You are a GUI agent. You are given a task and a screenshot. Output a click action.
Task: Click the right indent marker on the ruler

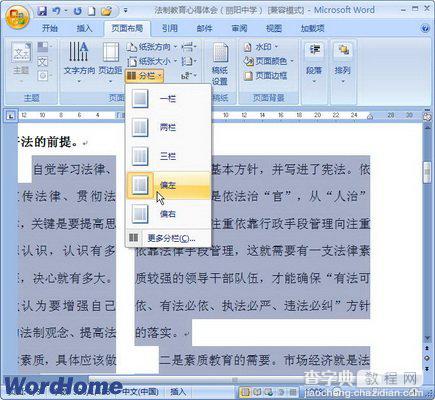click(x=369, y=117)
